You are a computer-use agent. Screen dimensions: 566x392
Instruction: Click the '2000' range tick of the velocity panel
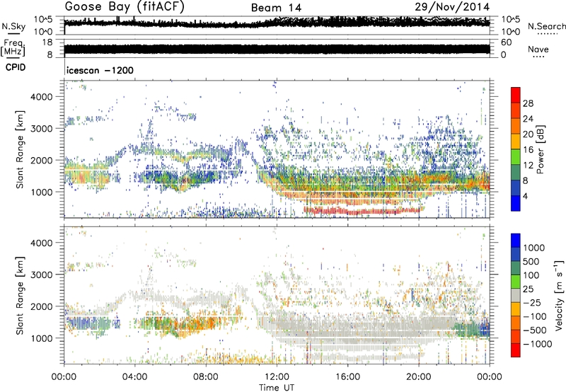(x=42, y=306)
